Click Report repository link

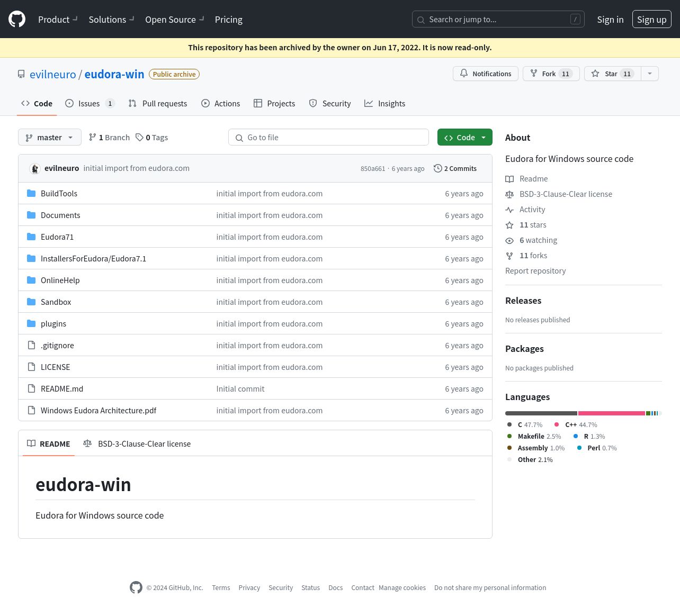click(x=535, y=271)
